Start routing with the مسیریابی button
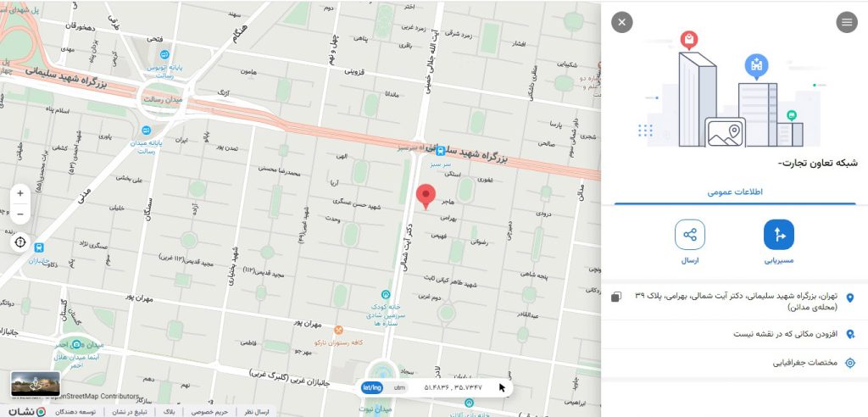Image resolution: width=868 pixels, height=417 pixels. pos(779,235)
